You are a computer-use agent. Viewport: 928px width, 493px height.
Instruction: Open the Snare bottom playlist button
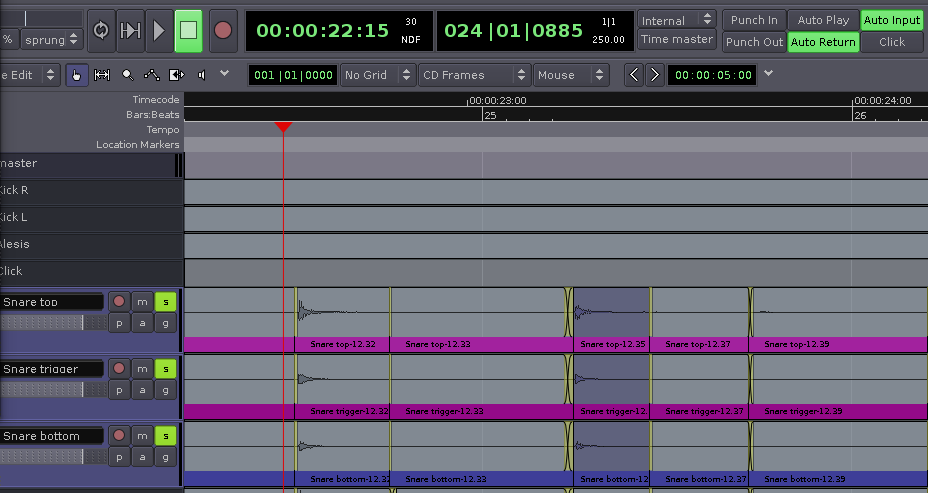click(119, 457)
